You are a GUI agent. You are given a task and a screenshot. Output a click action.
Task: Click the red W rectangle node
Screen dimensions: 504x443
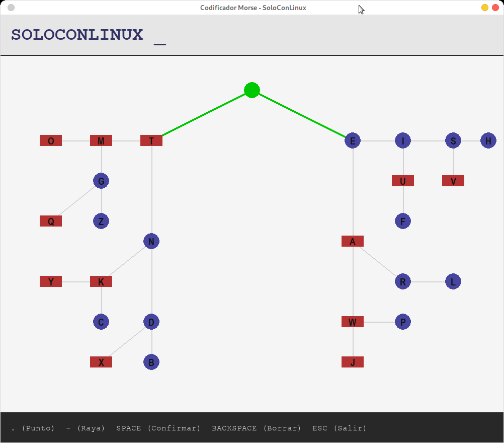353,322
